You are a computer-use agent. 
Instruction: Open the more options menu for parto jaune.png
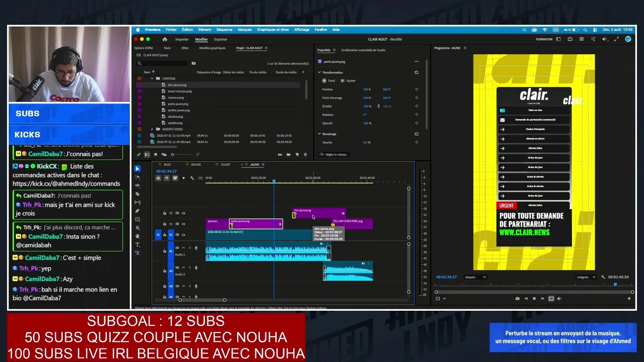point(416,61)
